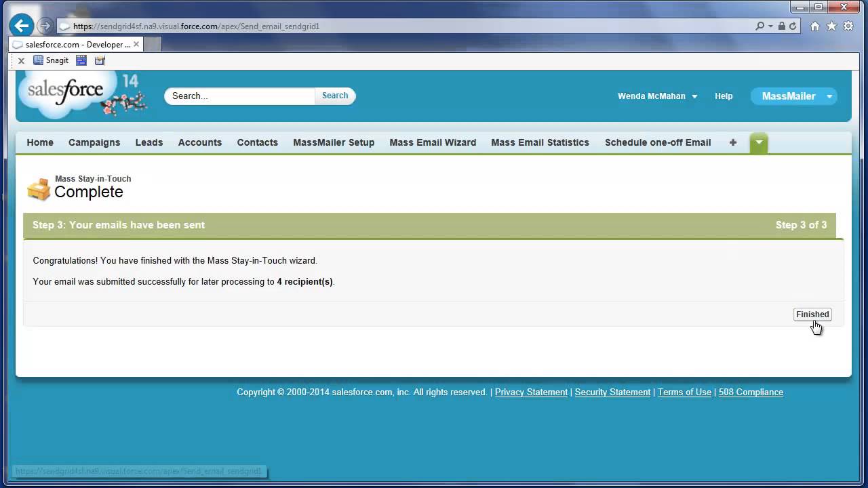
Task: Click the Mass Stay-in-Touch mailbox icon
Action: [x=39, y=189]
